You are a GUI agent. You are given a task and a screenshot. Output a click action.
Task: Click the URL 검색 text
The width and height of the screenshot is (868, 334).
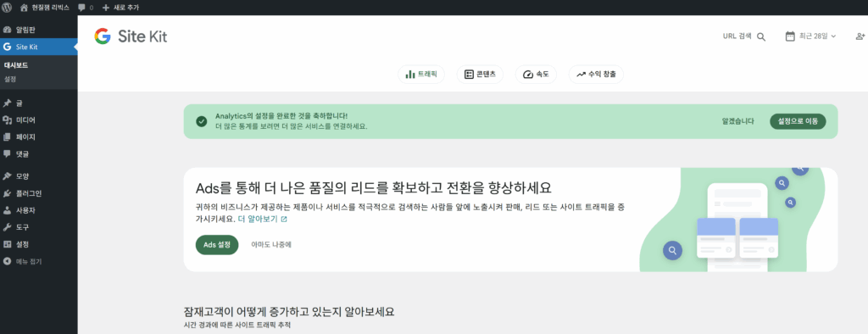click(737, 36)
